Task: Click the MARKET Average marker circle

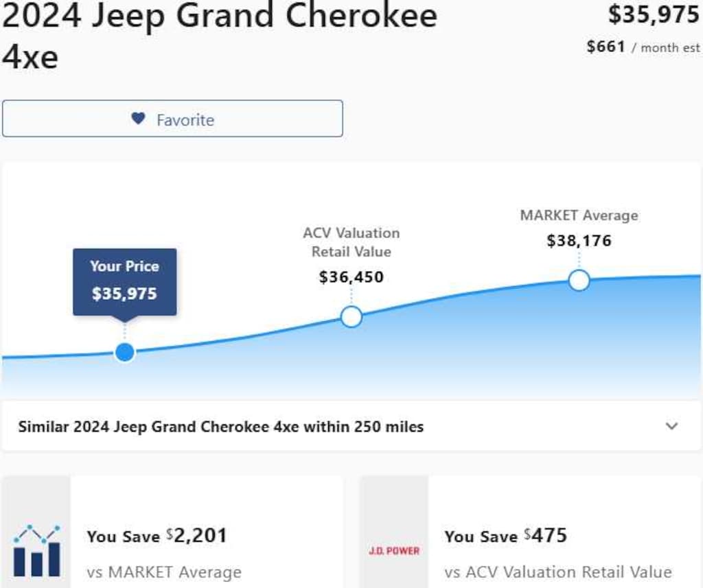Action: (579, 280)
